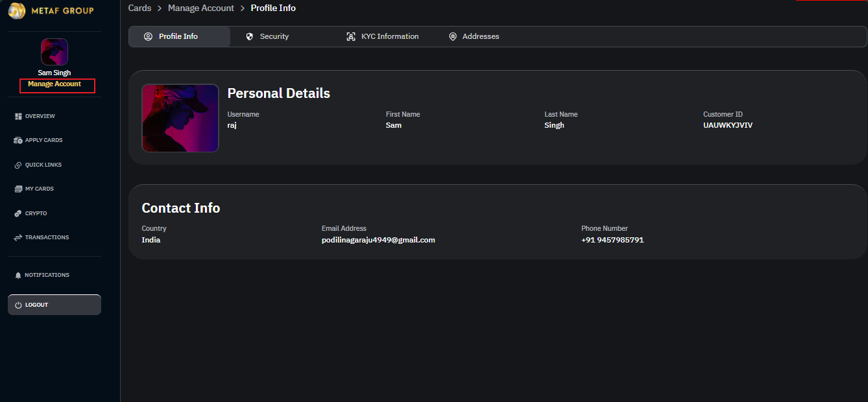Click the Profile Info person icon in tab

coord(148,36)
